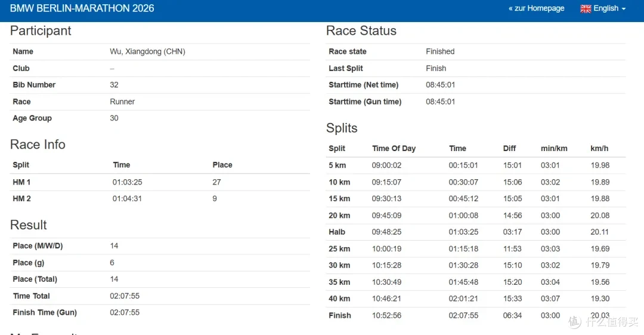
Task: Click the Race Info Place column header
Action: tap(222, 165)
